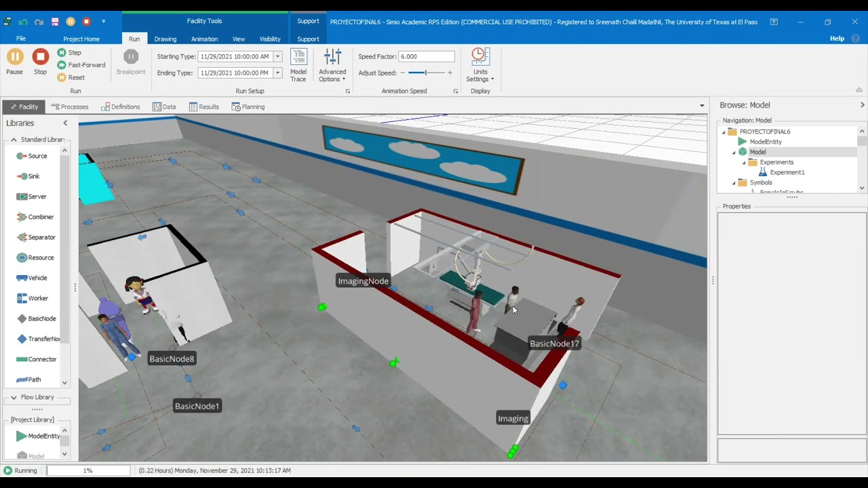The height and width of the screenshot is (488, 868).
Task: Open the Results view tab
Action: 204,106
